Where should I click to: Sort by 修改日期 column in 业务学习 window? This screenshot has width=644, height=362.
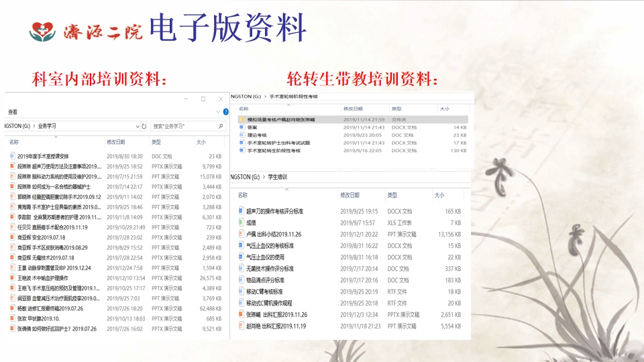pyautogui.click(x=115, y=142)
